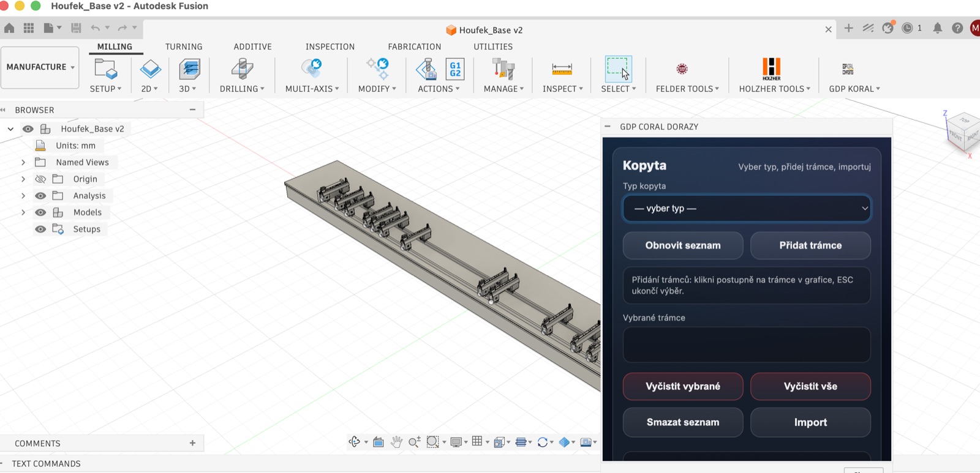Click the Undo arrow
980x473 pixels.
click(96, 28)
